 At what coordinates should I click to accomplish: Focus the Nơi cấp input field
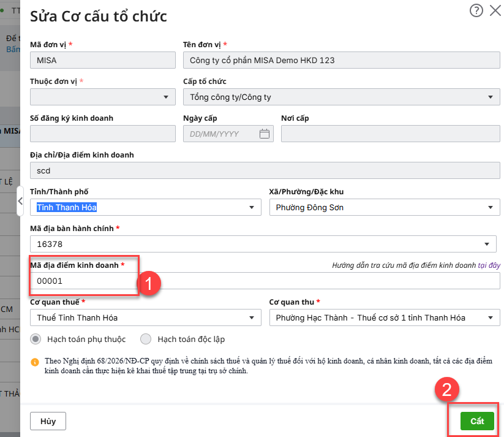[x=390, y=134]
